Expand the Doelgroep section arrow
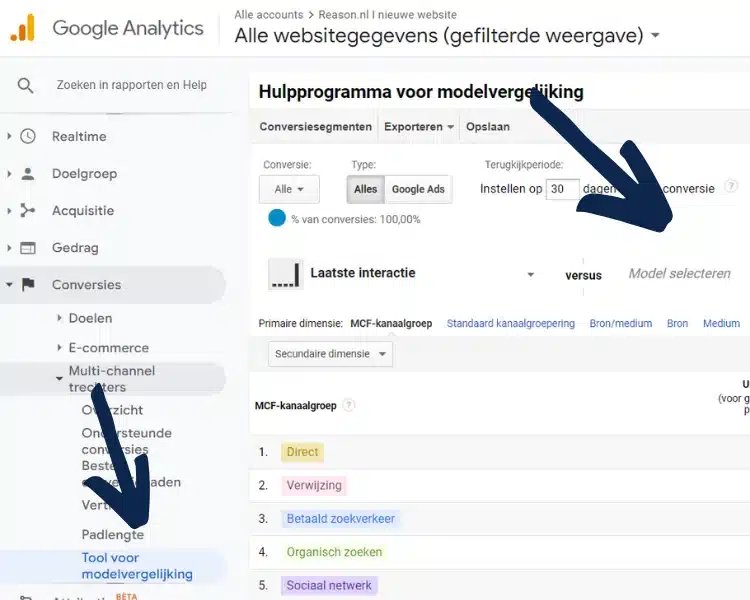 [x=9, y=174]
